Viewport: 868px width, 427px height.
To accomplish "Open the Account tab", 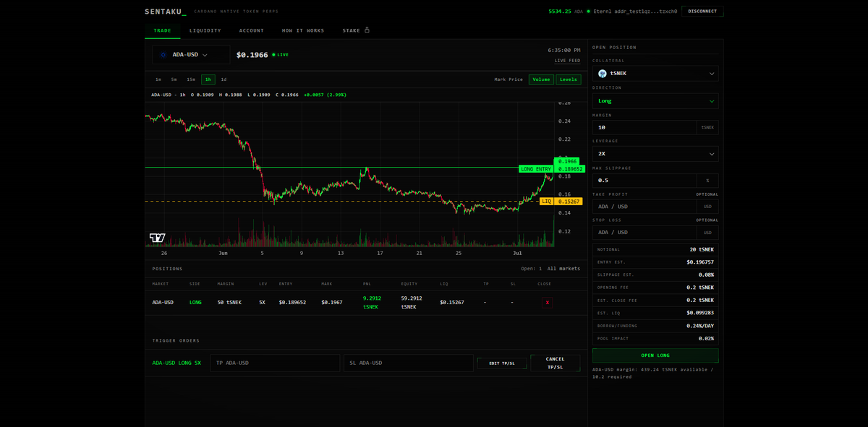I will (252, 30).
